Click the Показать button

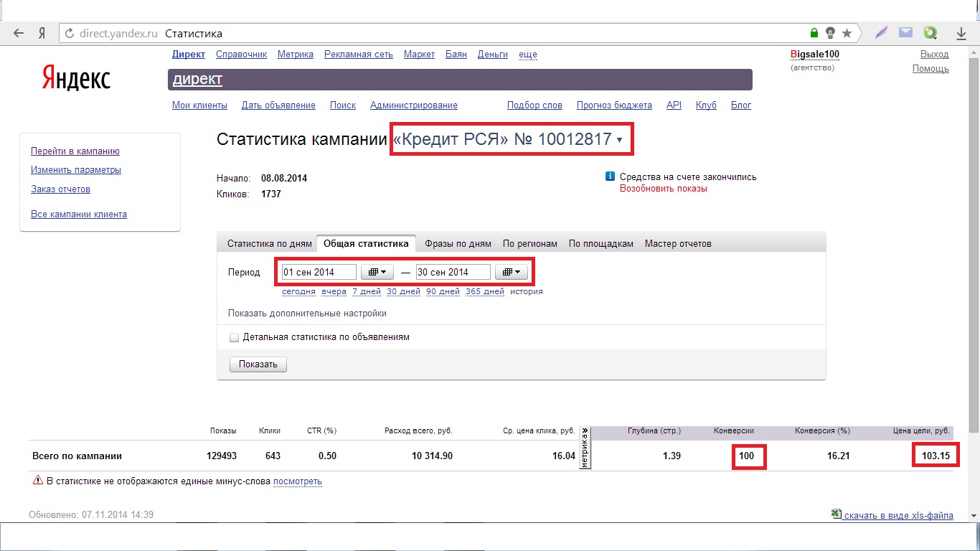tap(258, 364)
